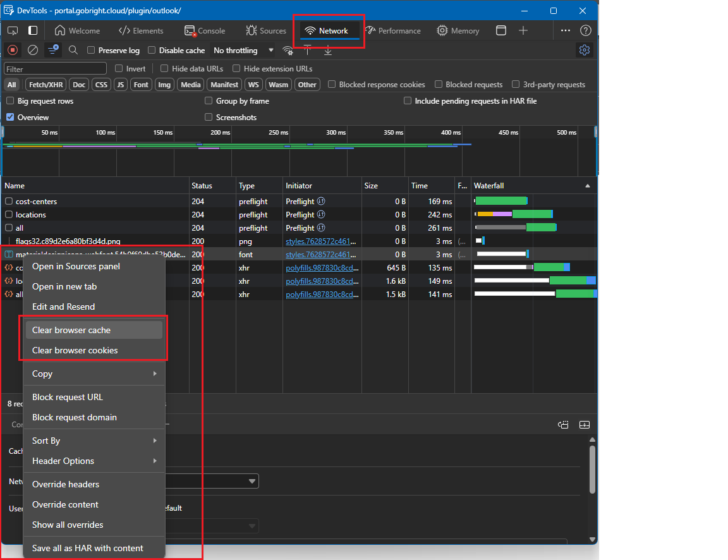Expand the Sort By submenu
Screen dimensions: 728x560
94,441
